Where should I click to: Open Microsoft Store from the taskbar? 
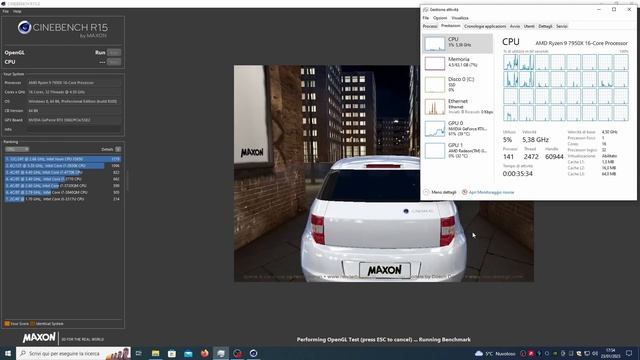pos(172,353)
